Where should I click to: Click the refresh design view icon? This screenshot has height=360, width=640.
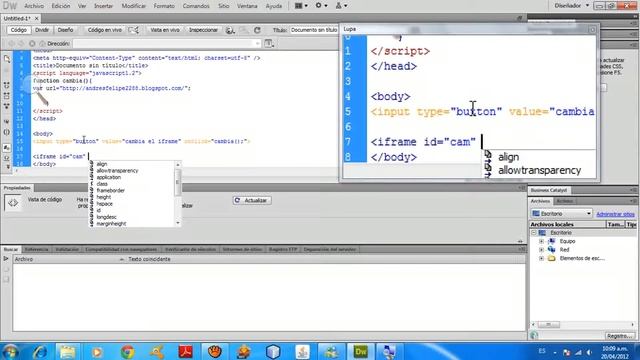(x=257, y=30)
